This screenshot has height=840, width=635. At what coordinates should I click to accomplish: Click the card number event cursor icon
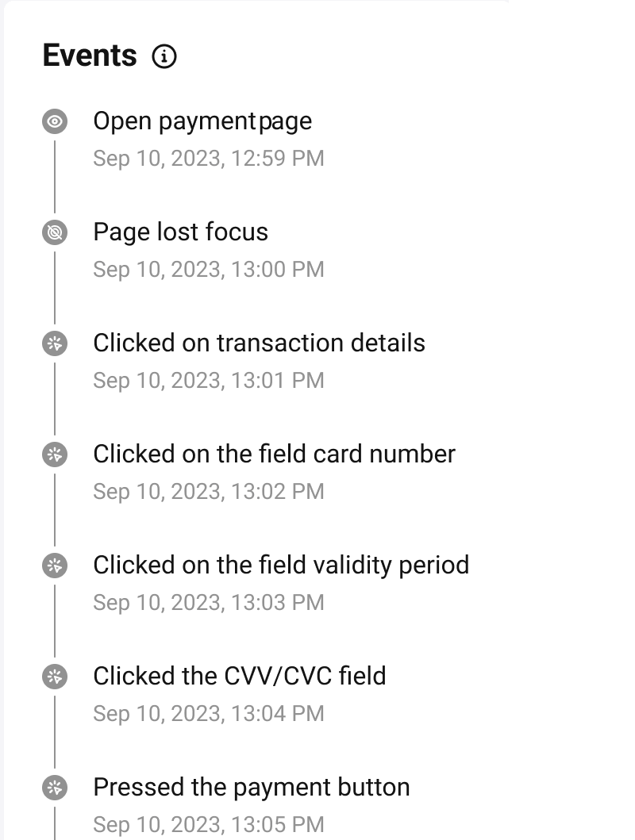pos(55,455)
